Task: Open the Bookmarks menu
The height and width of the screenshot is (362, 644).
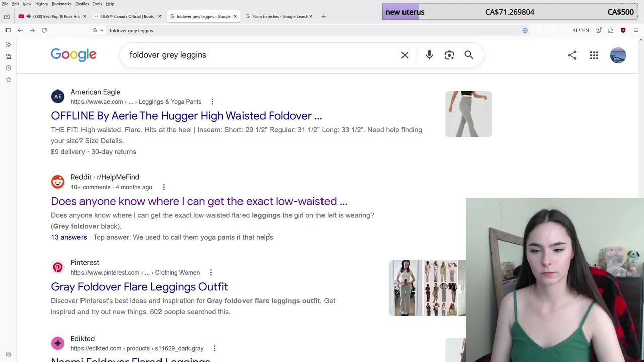Action: [61, 4]
